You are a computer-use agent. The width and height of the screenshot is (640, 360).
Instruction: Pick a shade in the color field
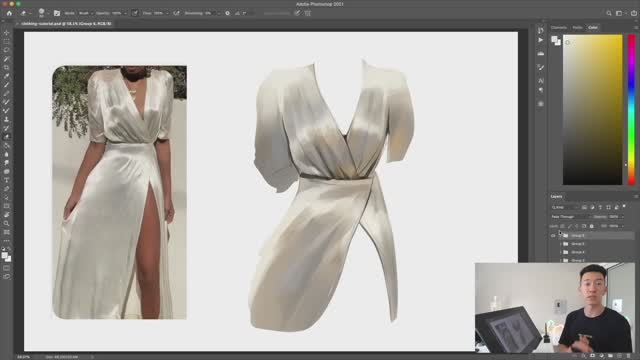tap(593, 109)
